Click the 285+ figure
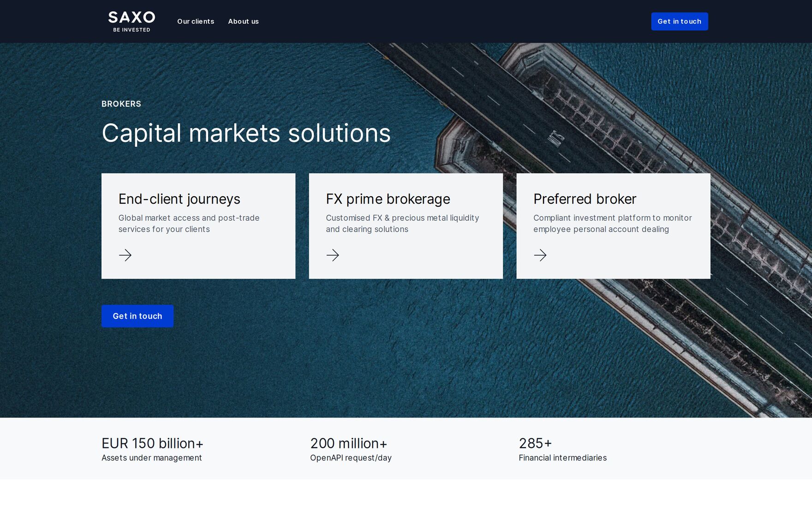Screen dimensions: 812x508 [536, 443]
